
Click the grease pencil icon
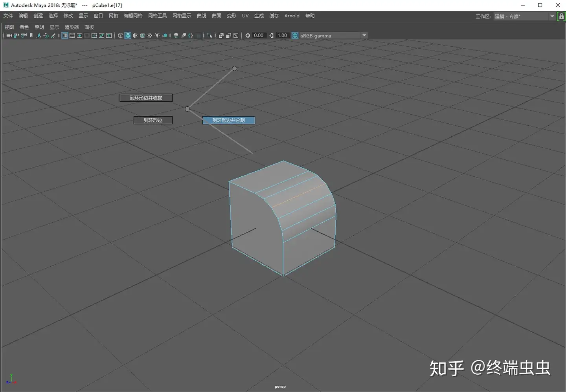(53, 35)
